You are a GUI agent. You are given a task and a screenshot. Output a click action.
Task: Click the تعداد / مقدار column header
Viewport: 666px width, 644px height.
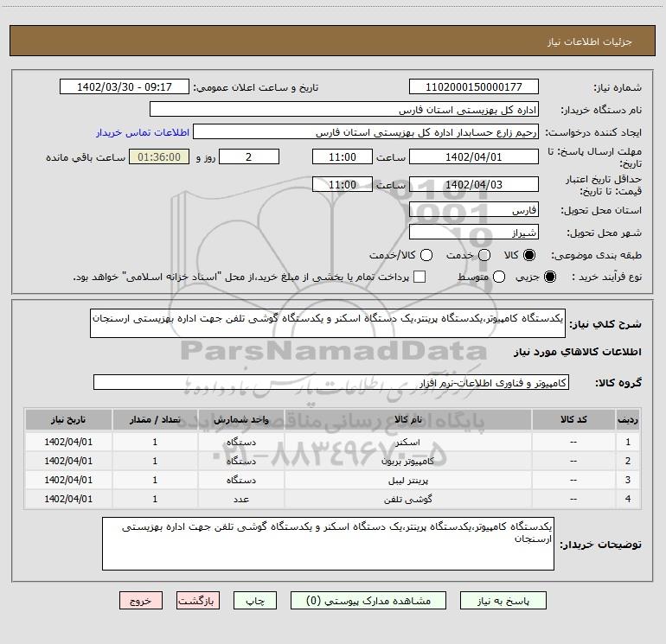pyautogui.click(x=155, y=420)
